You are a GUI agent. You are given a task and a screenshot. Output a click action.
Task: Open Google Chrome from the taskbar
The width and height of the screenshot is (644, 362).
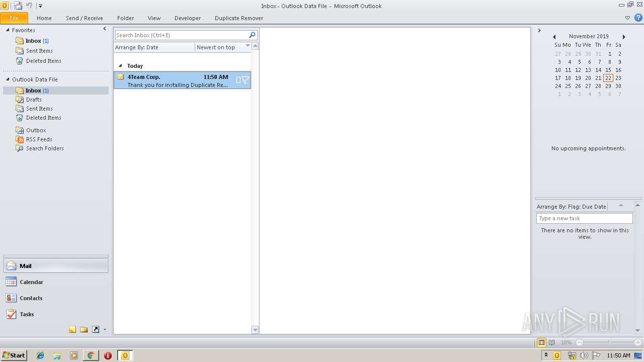[91, 355]
